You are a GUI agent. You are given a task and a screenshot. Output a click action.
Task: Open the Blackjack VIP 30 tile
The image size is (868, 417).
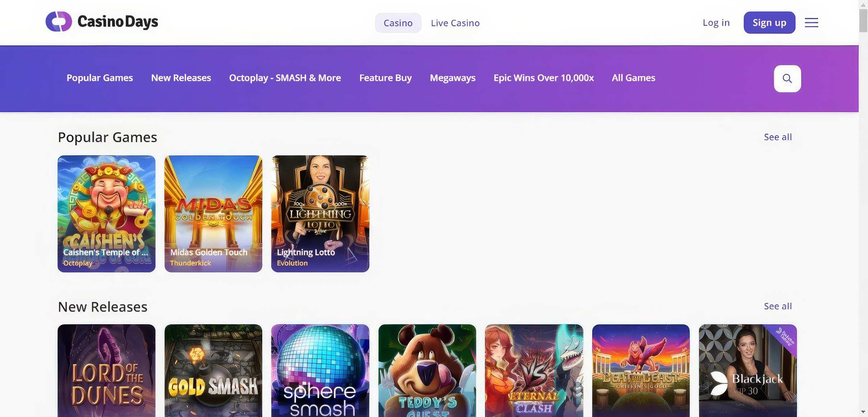click(747, 370)
